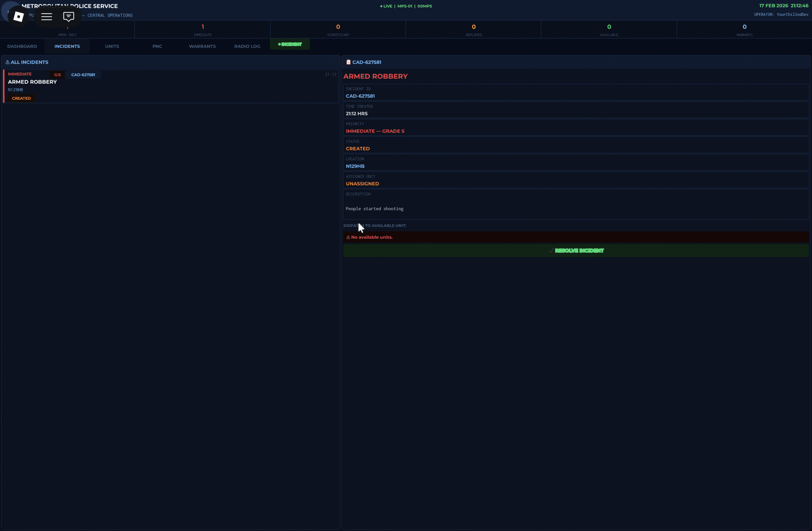Click the clipboard icon next to CAD-627581
This screenshot has height=531, width=812.
[x=348, y=62]
